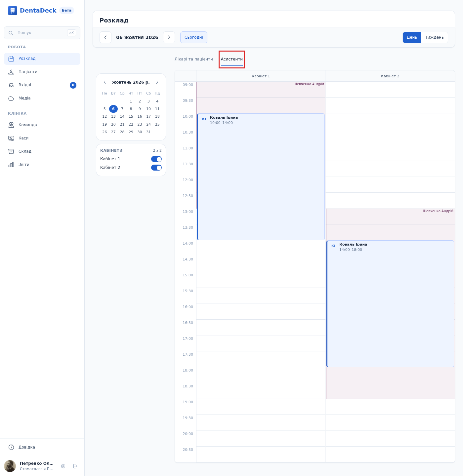Click the Довідка question mark icon

[11, 447]
